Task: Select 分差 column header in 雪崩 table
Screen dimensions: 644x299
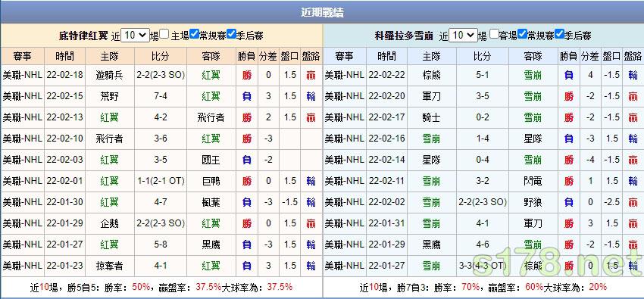Action: click(x=590, y=56)
